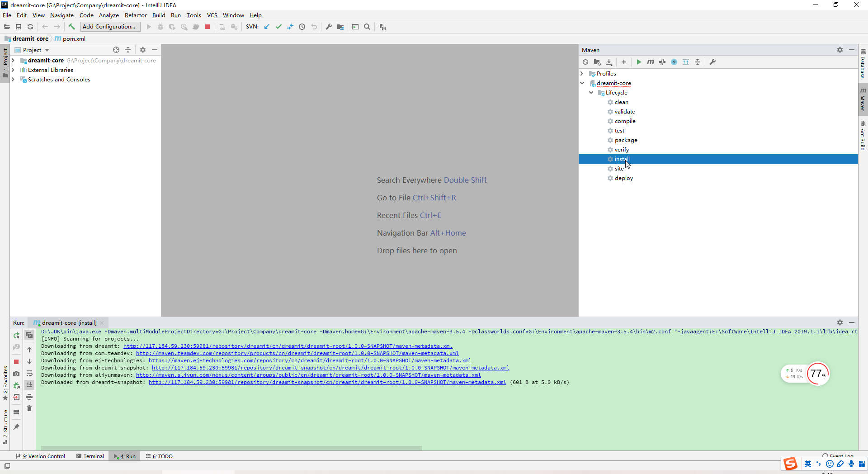Reimport all Maven projects
Viewport: 868px width, 474px height.
(x=585, y=62)
